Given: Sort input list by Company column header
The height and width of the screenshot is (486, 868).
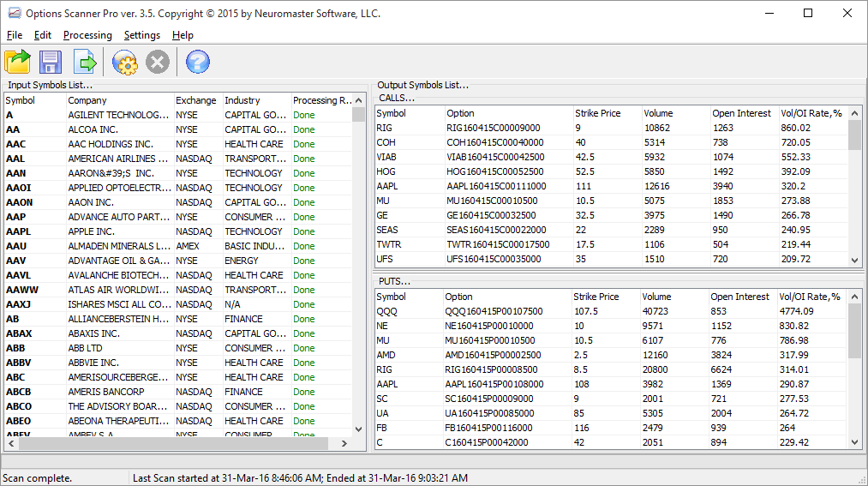Looking at the screenshot, I should click(120, 100).
